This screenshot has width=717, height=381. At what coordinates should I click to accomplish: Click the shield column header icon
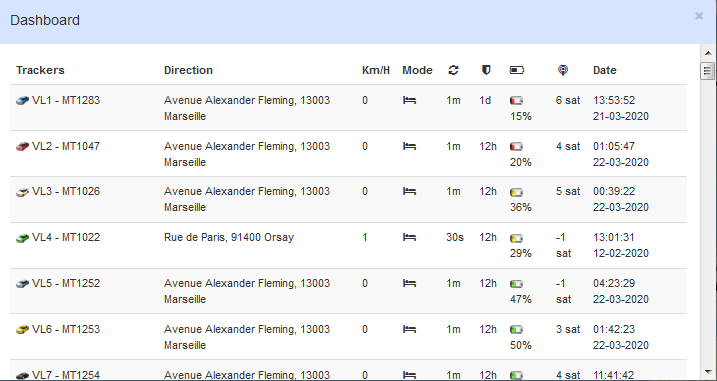(486, 70)
